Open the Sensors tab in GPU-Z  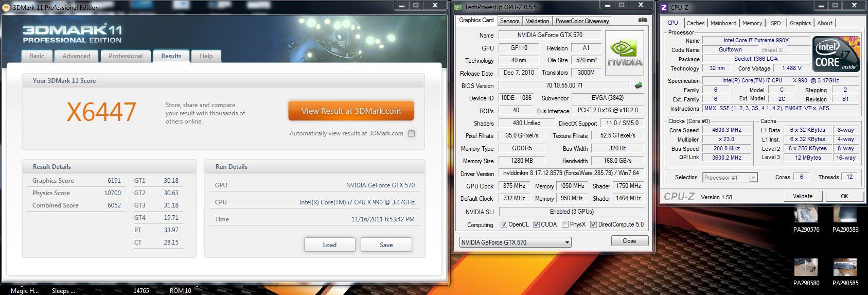(x=509, y=21)
